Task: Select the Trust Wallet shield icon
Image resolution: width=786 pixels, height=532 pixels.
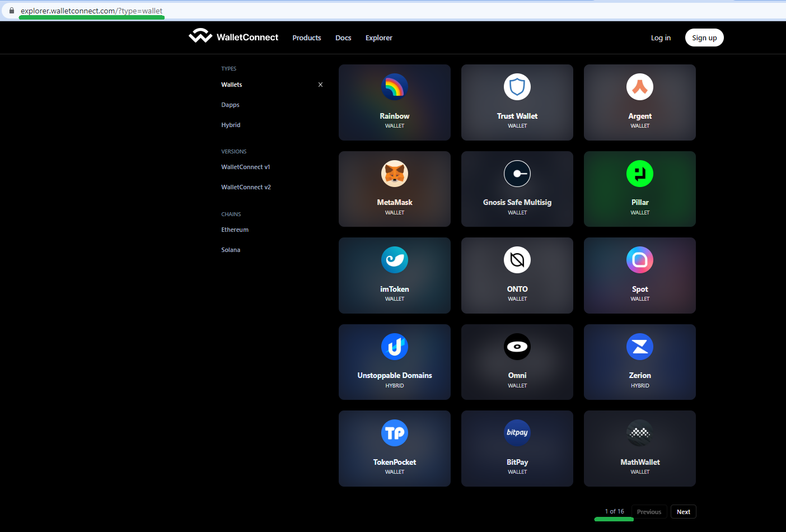Action: [517, 87]
